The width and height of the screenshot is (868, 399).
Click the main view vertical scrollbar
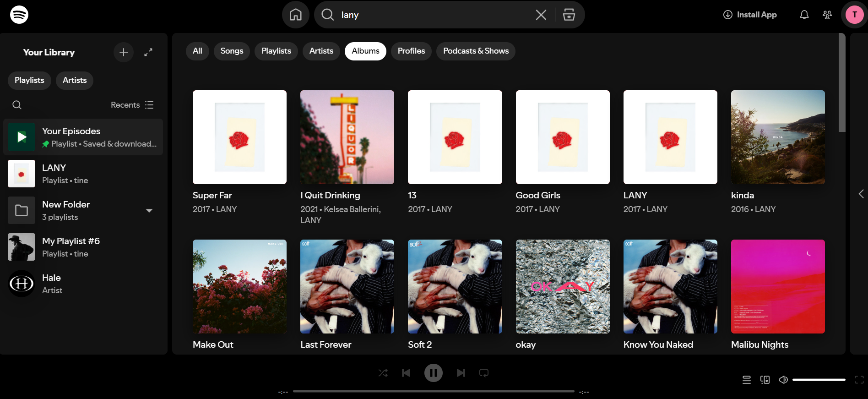[x=842, y=82]
